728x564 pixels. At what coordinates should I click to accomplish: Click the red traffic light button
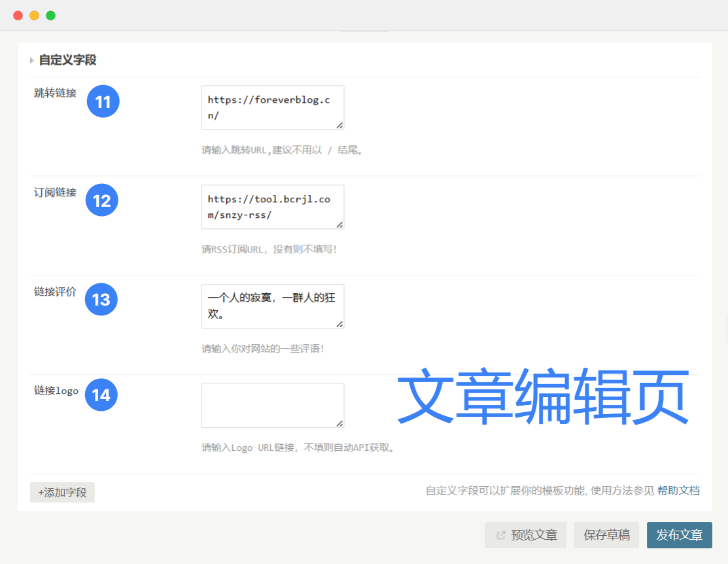pos(18,15)
